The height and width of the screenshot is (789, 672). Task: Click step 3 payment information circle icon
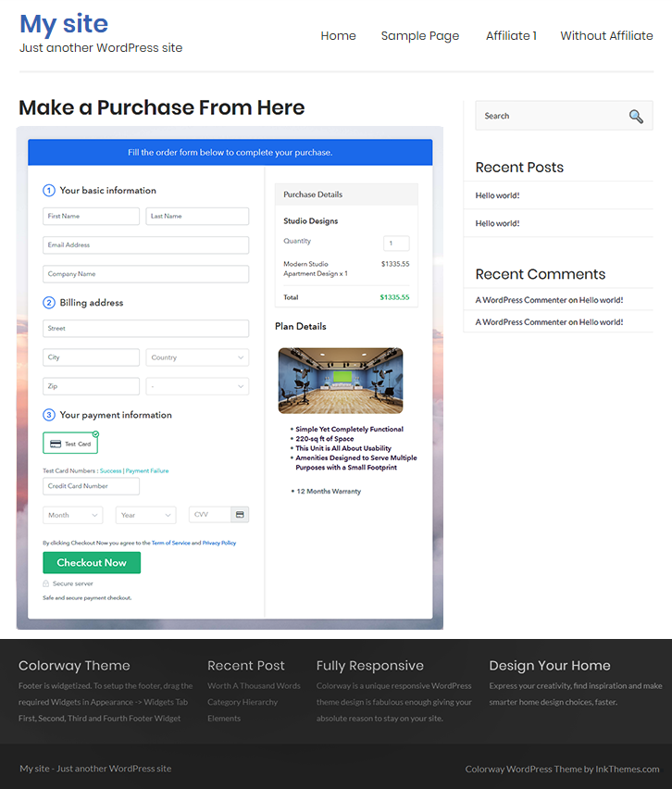pos(49,415)
